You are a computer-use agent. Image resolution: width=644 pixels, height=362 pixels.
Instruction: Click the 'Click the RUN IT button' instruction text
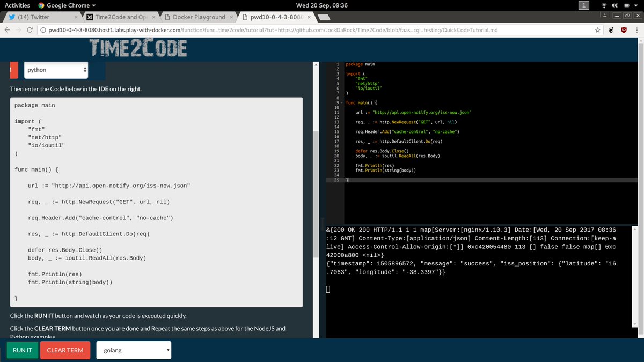coord(98,316)
